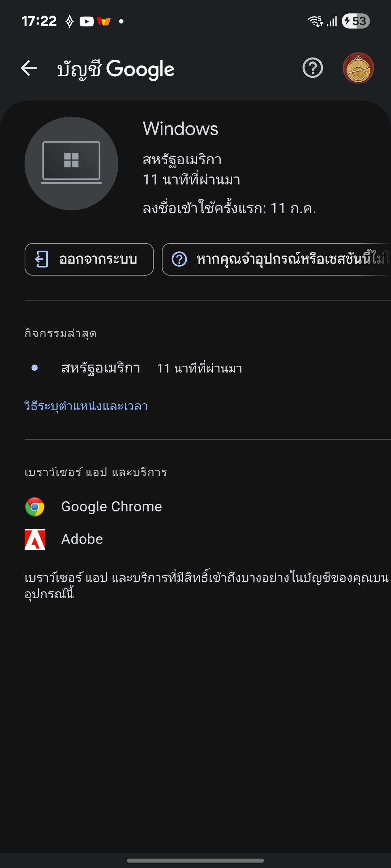Viewport: 391px width, 868px height.
Task: Select the Adobe list entry
Action: click(82, 539)
